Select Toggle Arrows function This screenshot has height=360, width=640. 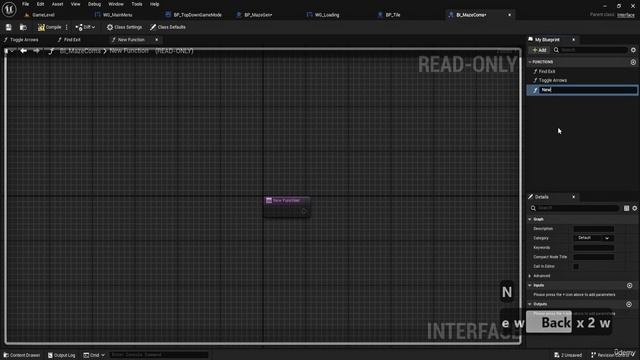click(552, 80)
